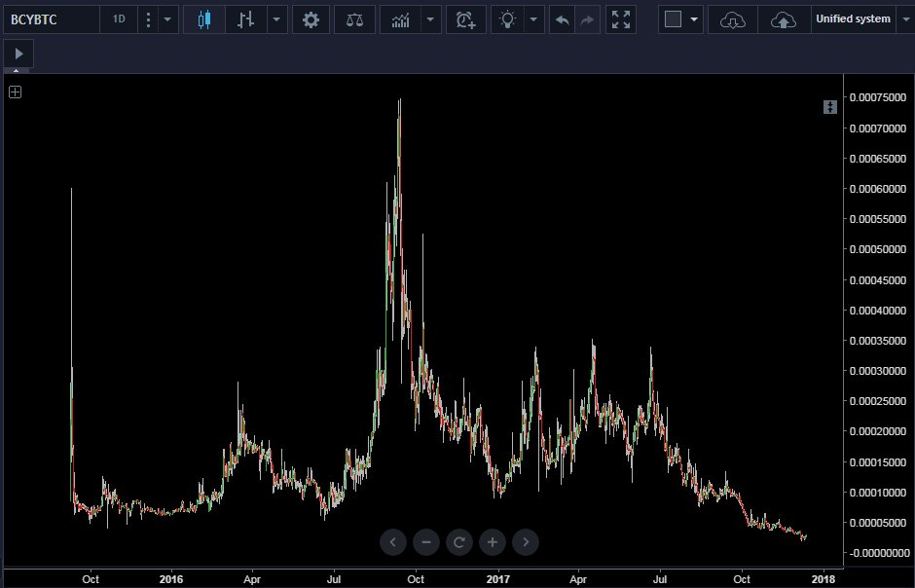The width and height of the screenshot is (915, 588).
Task: Zoom in the chart with plus button
Action: point(492,542)
